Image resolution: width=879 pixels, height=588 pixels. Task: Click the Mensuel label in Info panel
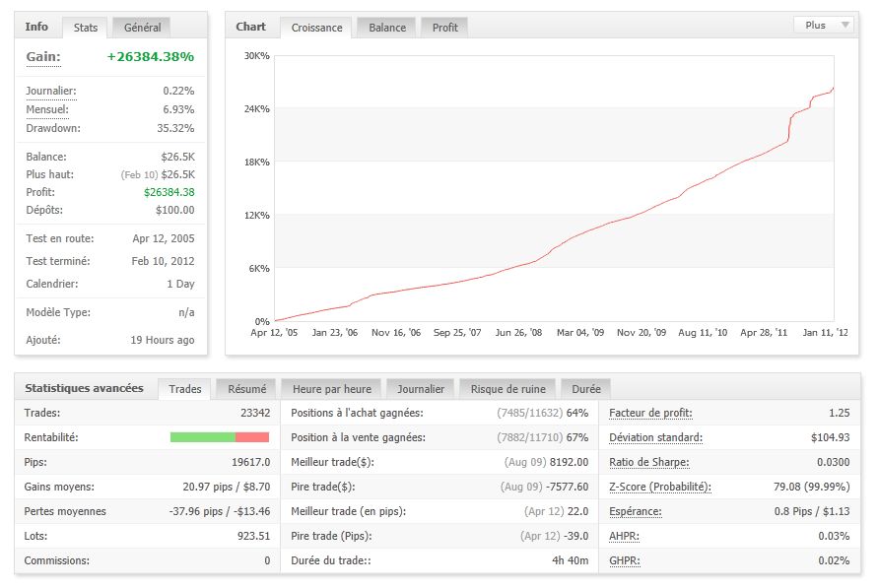coord(47,109)
